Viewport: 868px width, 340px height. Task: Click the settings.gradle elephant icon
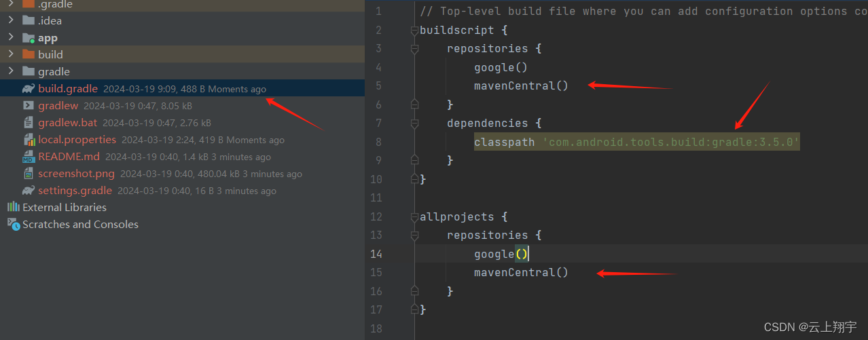click(x=28, y=191)
